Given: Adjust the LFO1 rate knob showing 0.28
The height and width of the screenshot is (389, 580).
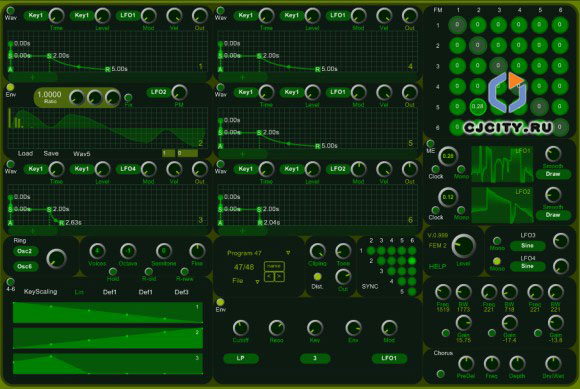Looking at the screenshot, I should coord(448,156).
